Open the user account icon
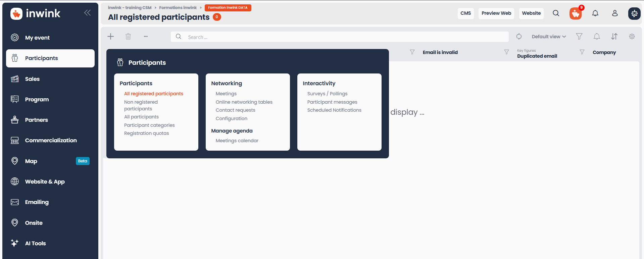The height and width of the screenshot is (259, 644). [615, 13]
